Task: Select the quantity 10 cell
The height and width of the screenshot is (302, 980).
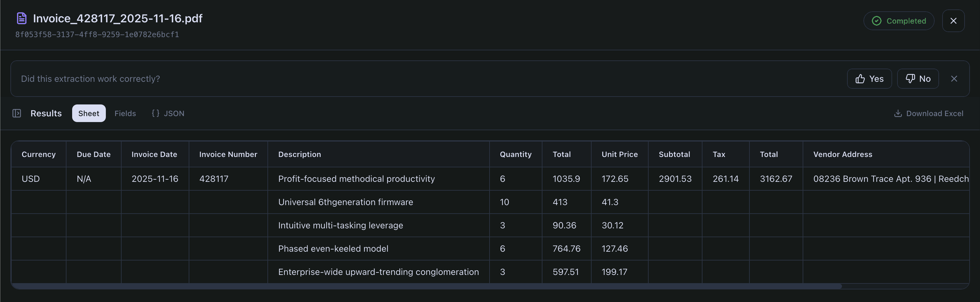Action: tap(515, 202)
